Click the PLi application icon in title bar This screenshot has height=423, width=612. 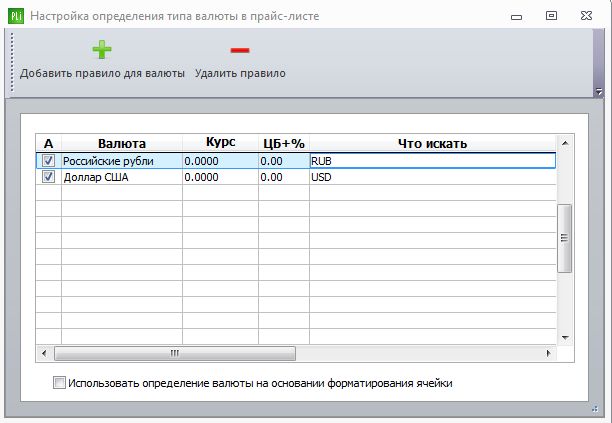click(x=16, y=16)
